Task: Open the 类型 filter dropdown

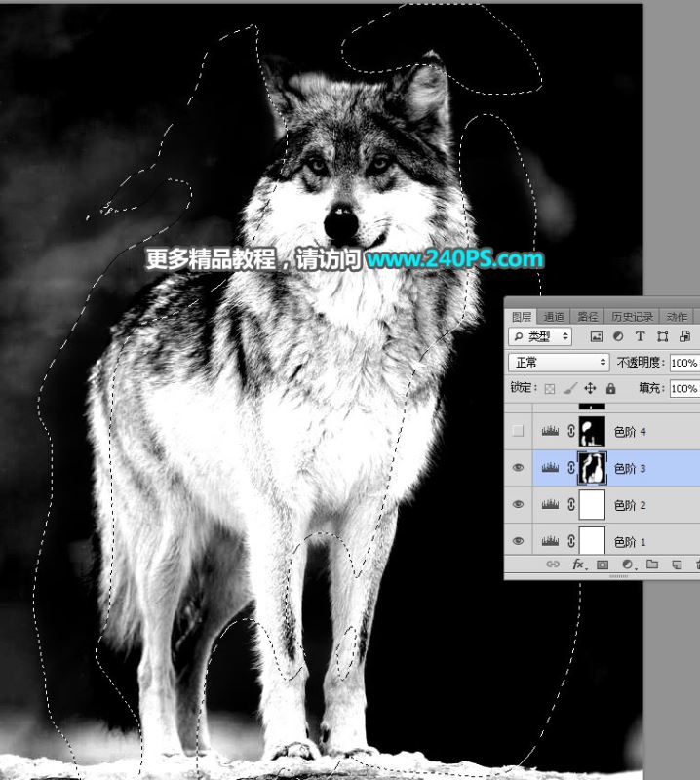Action: coord(540,336)
